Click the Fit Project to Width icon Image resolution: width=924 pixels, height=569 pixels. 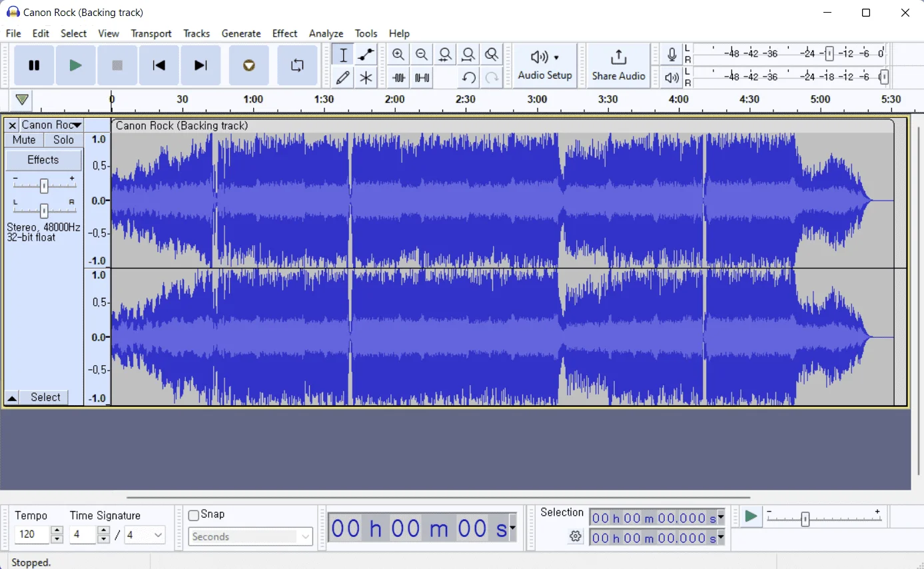click(x=468, y=55)
